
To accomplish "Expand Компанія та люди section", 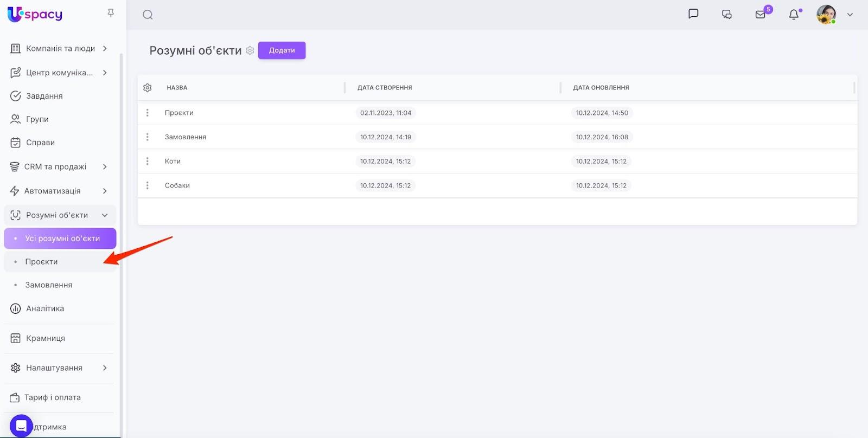I will 105,48.
